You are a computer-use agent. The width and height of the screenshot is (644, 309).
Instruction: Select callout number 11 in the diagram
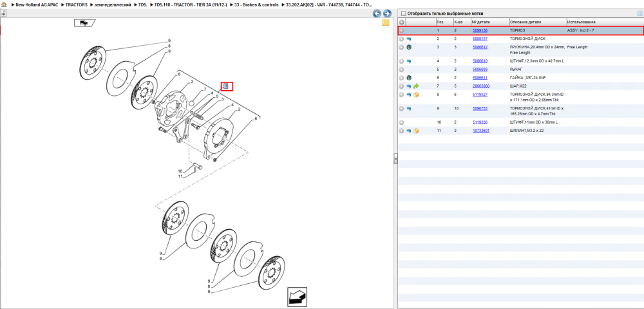tap(180, 176)
